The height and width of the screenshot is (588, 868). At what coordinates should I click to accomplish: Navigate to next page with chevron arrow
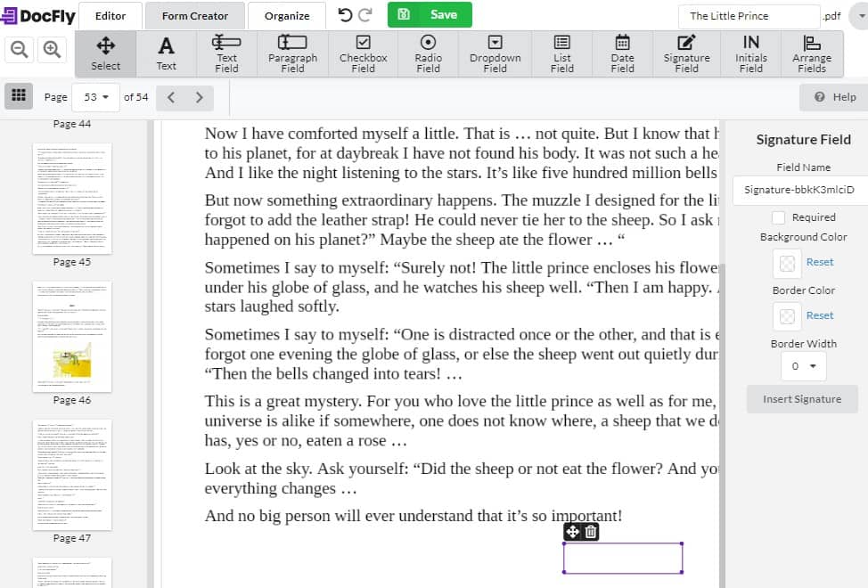[197, 97]
